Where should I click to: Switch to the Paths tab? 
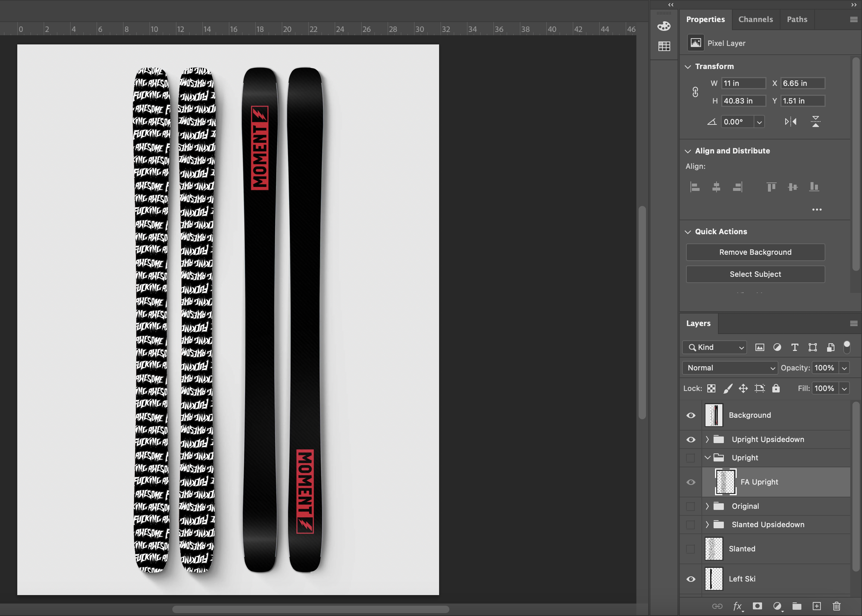click(797, 19)
